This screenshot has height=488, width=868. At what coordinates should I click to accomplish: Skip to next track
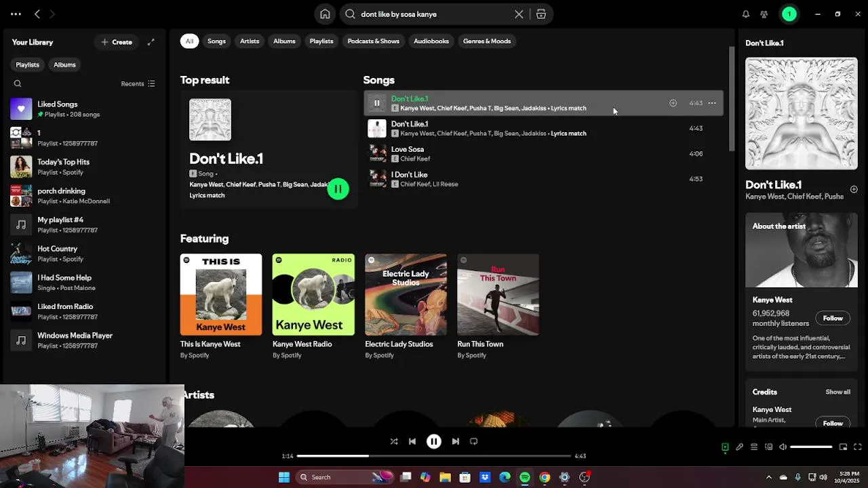pos(456,441)
